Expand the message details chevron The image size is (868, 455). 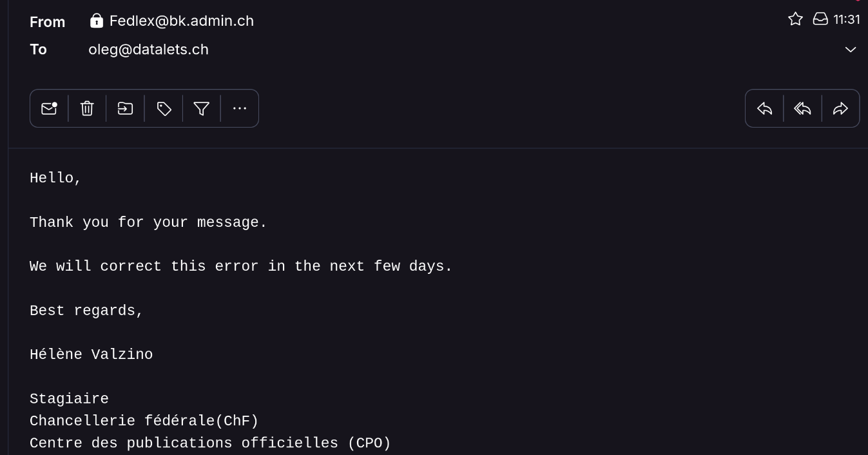coord(851,50)
